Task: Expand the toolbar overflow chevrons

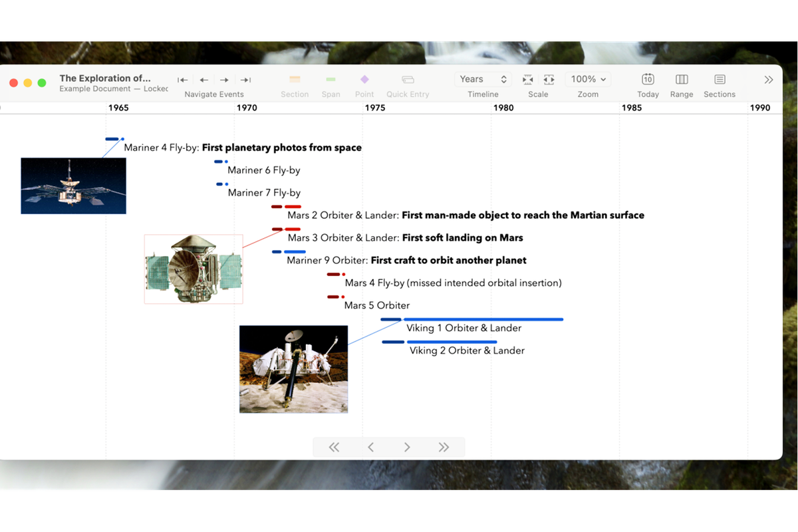Action: [x=769, y=80]
